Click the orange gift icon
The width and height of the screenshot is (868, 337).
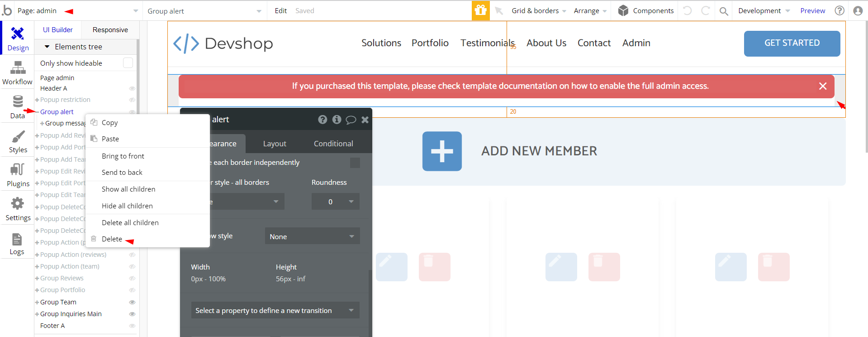point(480,10)
